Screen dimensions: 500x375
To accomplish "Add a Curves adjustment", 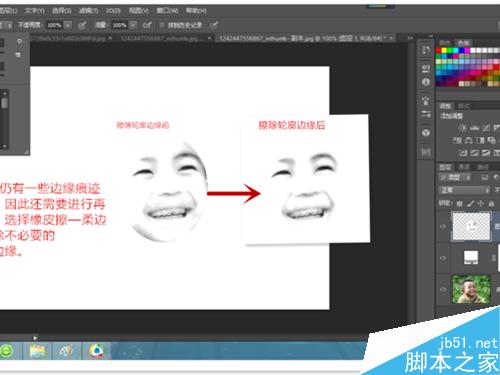I will [x=486, y=128].
